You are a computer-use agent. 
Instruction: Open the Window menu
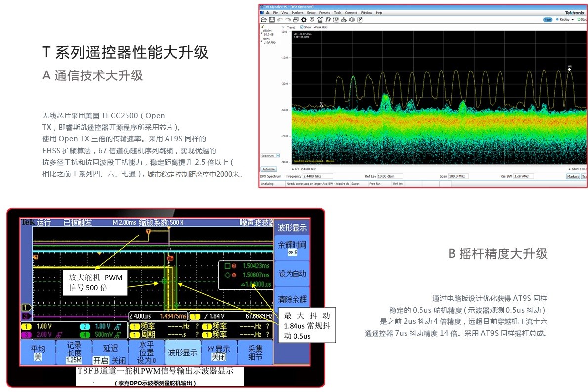(366, 13)
